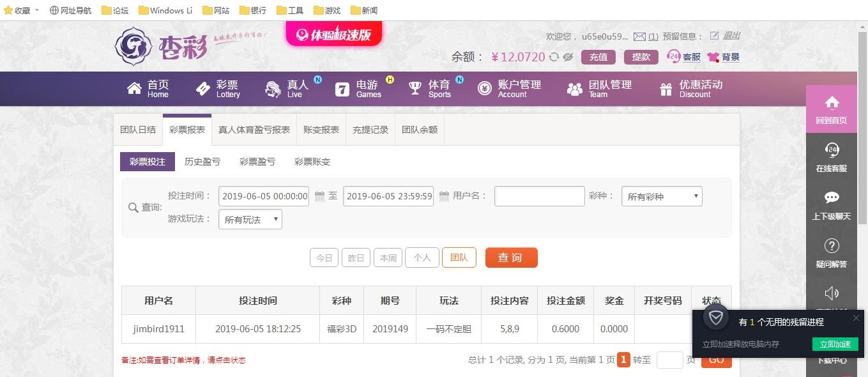Select the 今日 quick filter
868x377 pixels.
pos(324,258)
